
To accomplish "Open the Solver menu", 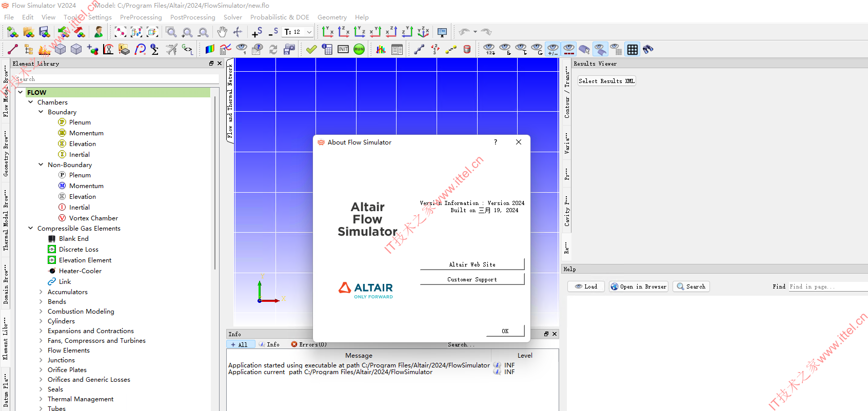I will tap(232, 17).
